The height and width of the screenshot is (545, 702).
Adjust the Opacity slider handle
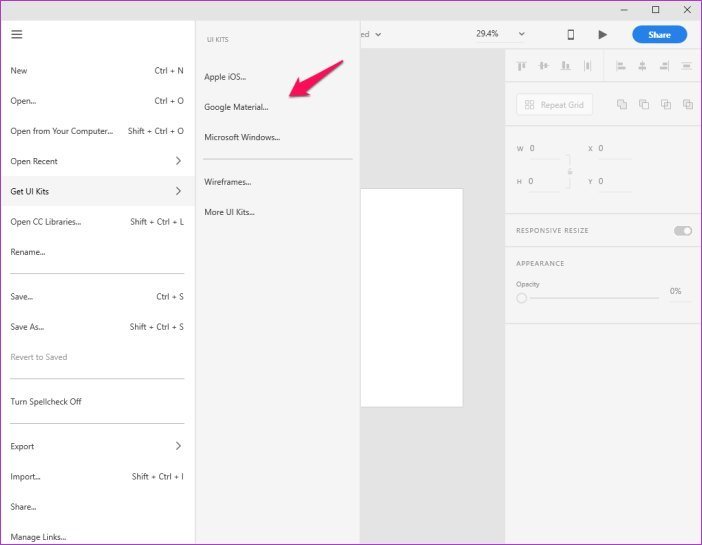[x=522, y=298]
